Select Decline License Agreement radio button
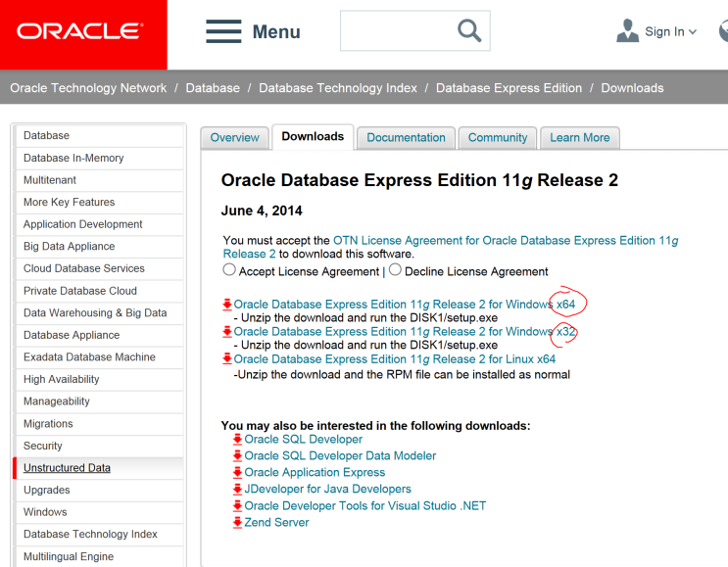This screenshot has height=567, width=728. (x=395, y=270)
